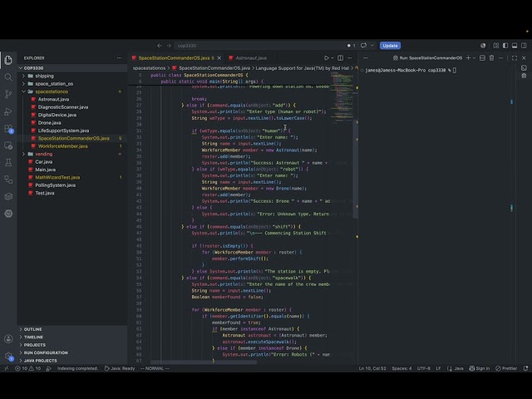Go back with the left arrow

coord(160,46)
